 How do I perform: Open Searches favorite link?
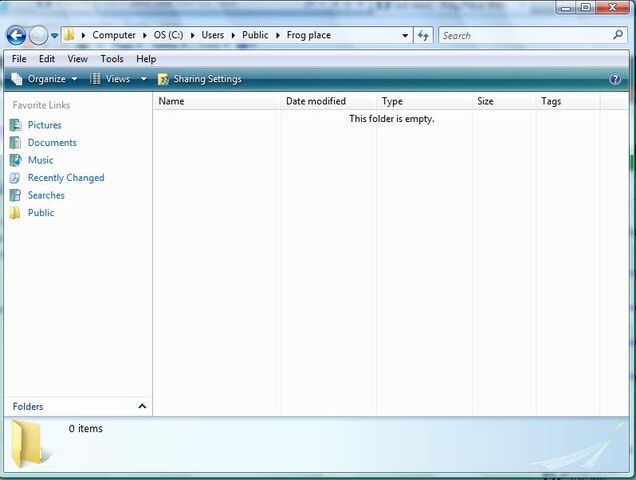tap(46, 195)
